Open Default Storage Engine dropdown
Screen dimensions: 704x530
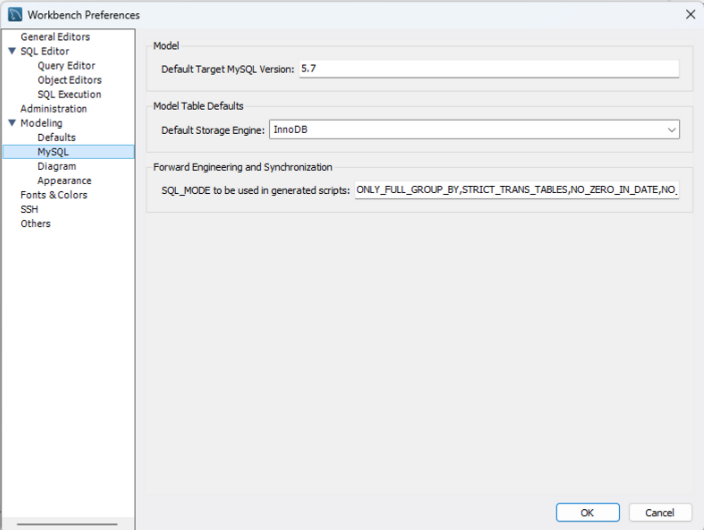474,129
